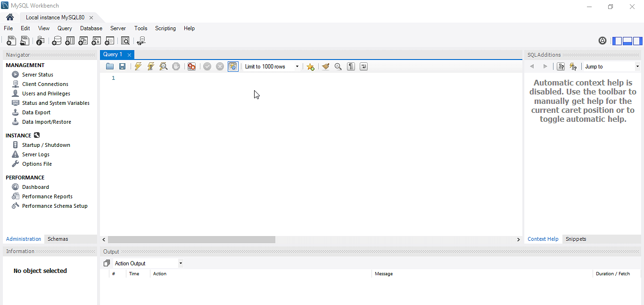644x305 pixels.
Task: Open script file folder icon in editor
Action: (x=110, y=67)
